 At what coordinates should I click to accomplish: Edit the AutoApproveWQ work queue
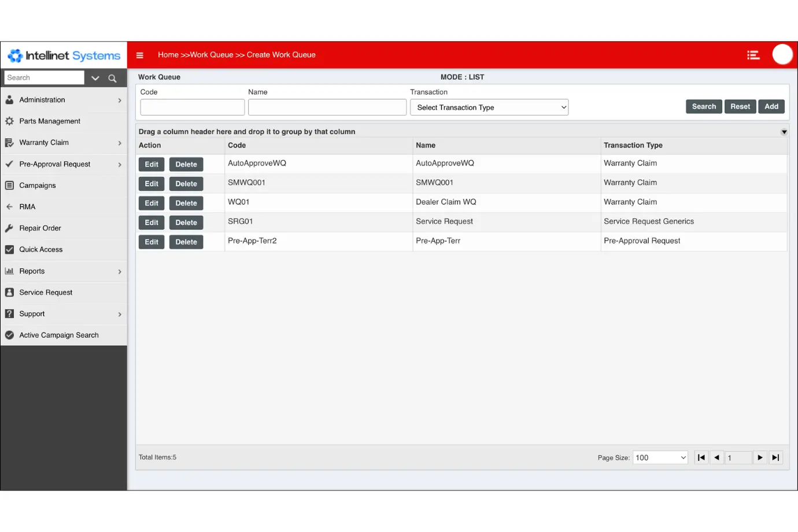[152, 165]
